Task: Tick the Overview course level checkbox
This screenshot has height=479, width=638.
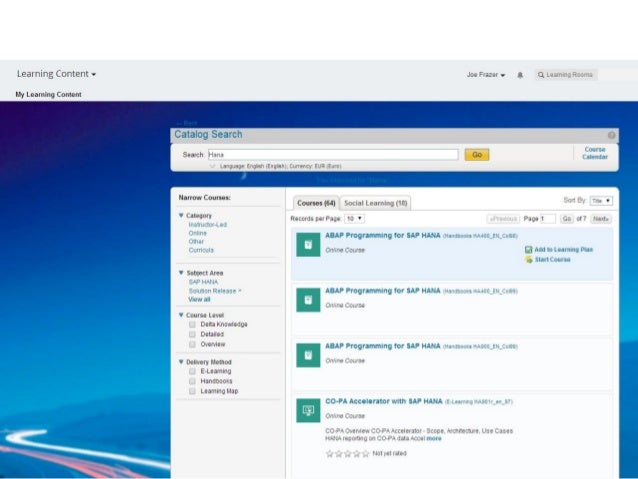Action: 192,344
